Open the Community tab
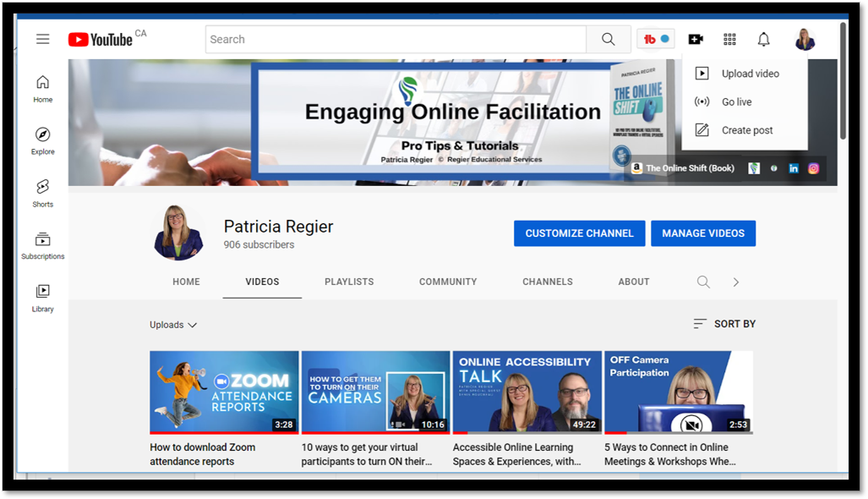The image size is (868, 499). (x=448, y=282)
